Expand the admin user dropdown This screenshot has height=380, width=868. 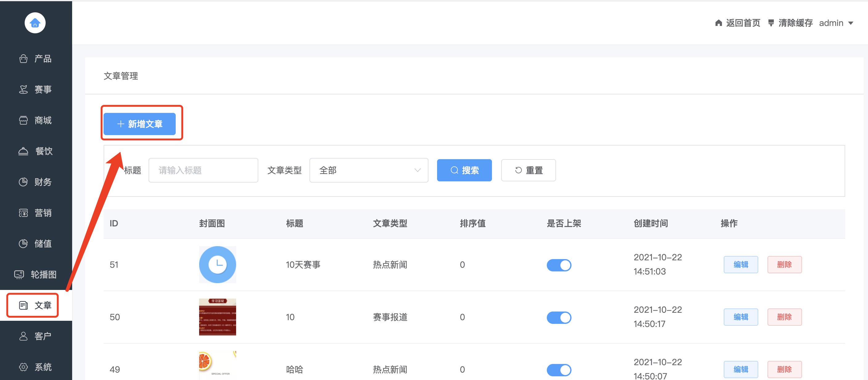point(836,23)
